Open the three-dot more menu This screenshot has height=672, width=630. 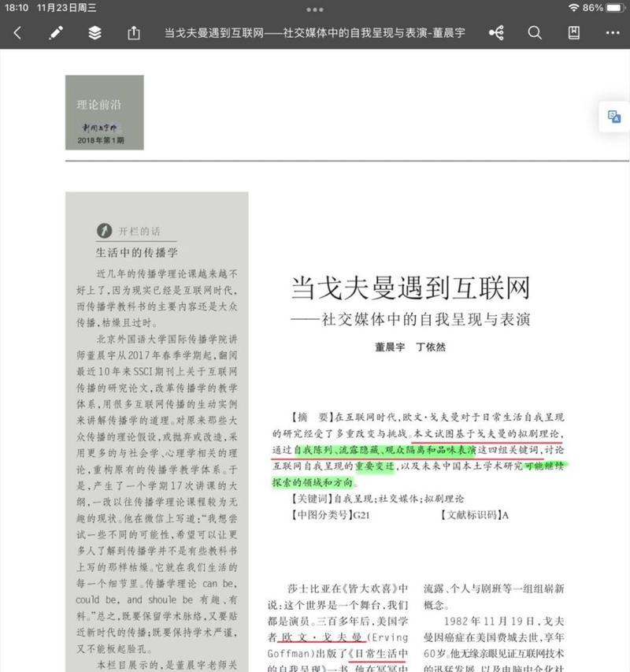point(613,33)
